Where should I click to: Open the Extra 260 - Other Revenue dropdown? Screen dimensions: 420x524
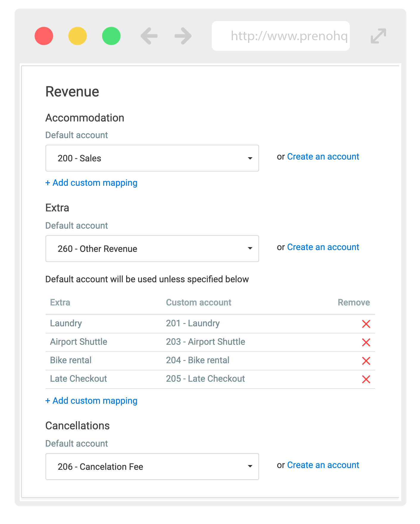tap(152, 249)
